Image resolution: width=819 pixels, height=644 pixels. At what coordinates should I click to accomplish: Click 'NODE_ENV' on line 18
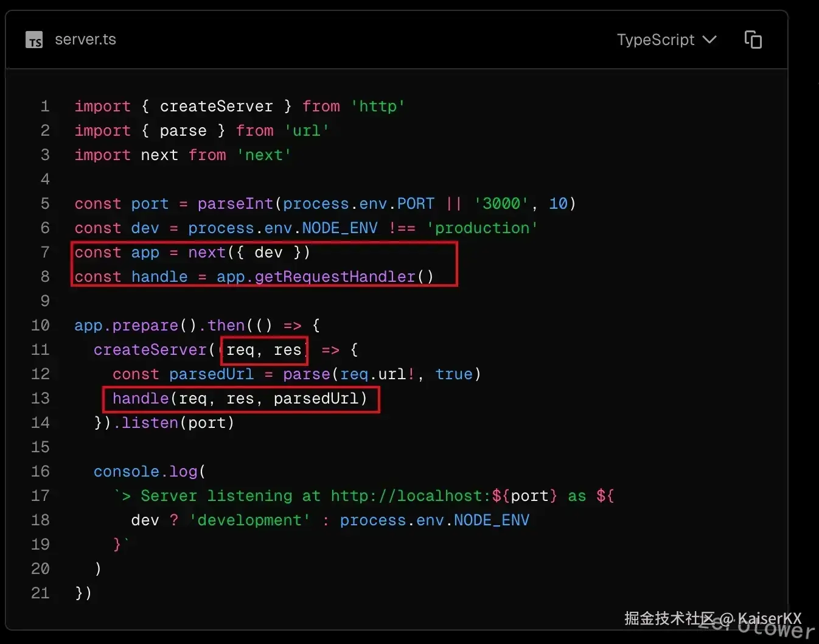[492, 520]
